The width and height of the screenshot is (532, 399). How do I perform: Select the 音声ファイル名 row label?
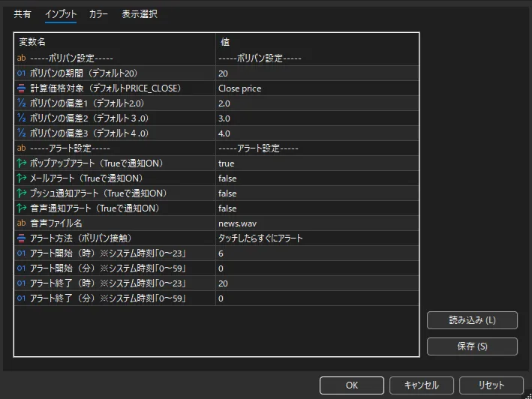(x=56, y=223)
